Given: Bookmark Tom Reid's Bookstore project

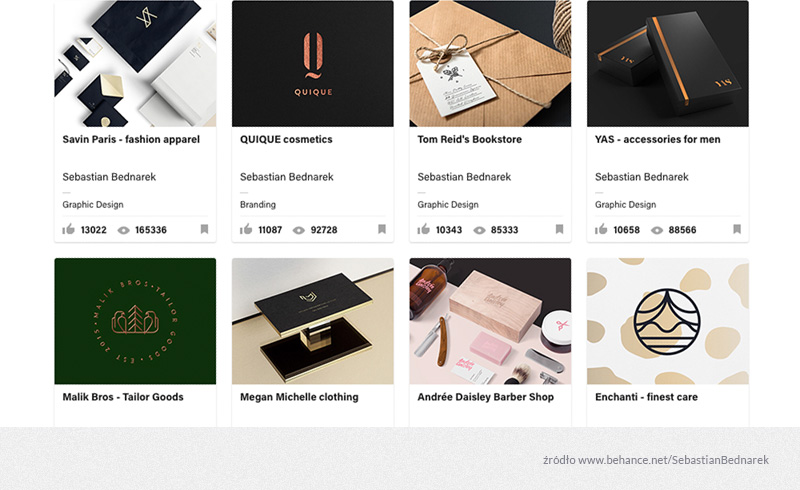Looking at the screenshot, I should click(559, 229).
